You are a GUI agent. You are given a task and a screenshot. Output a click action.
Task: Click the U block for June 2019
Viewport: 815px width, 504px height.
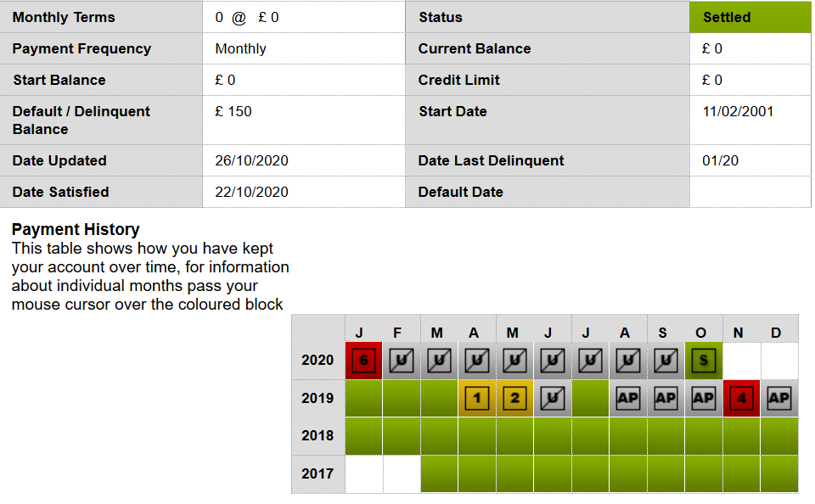553,399
